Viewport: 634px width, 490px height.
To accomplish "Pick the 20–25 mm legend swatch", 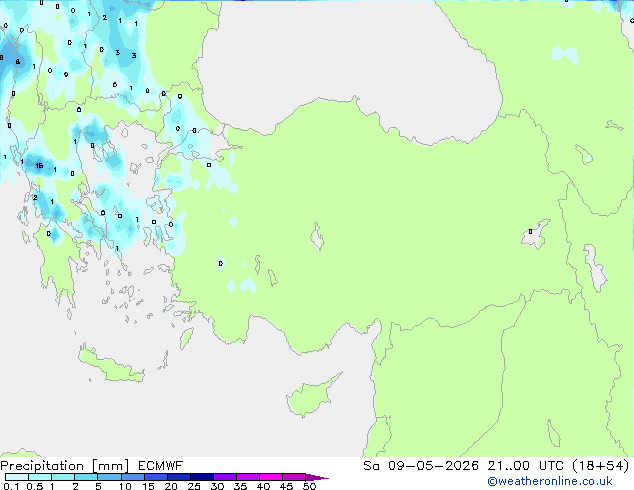I will coord(179,477).
